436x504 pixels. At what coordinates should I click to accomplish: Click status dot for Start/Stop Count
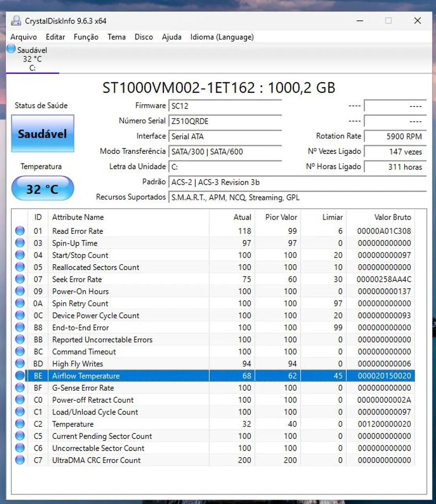point(20,255)
